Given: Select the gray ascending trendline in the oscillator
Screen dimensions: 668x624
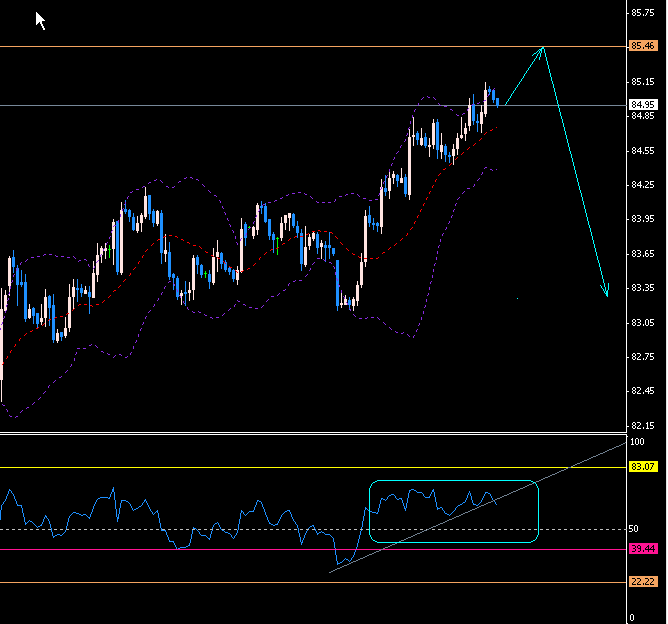Looking at the screenshot, I should tap(580, 462).
